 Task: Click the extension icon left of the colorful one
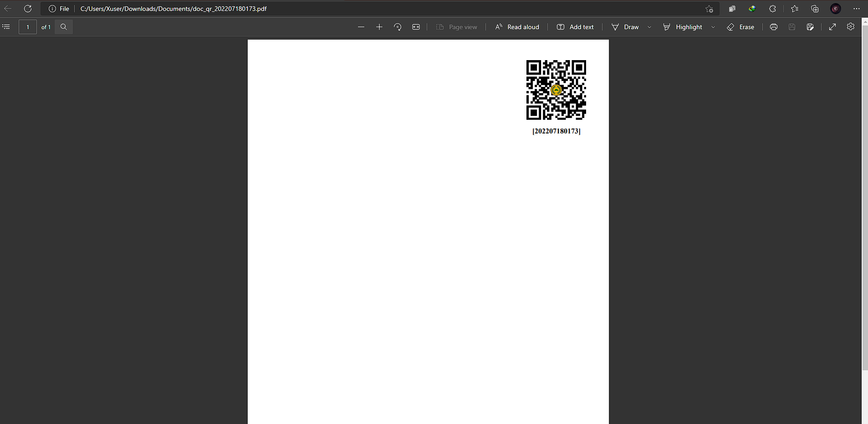point(732,9)
